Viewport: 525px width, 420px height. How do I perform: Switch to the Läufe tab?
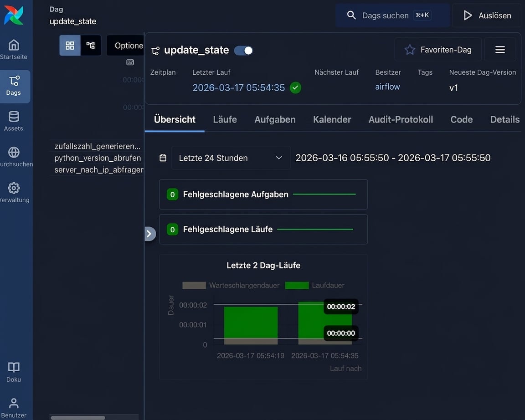(x=225, y=119)
